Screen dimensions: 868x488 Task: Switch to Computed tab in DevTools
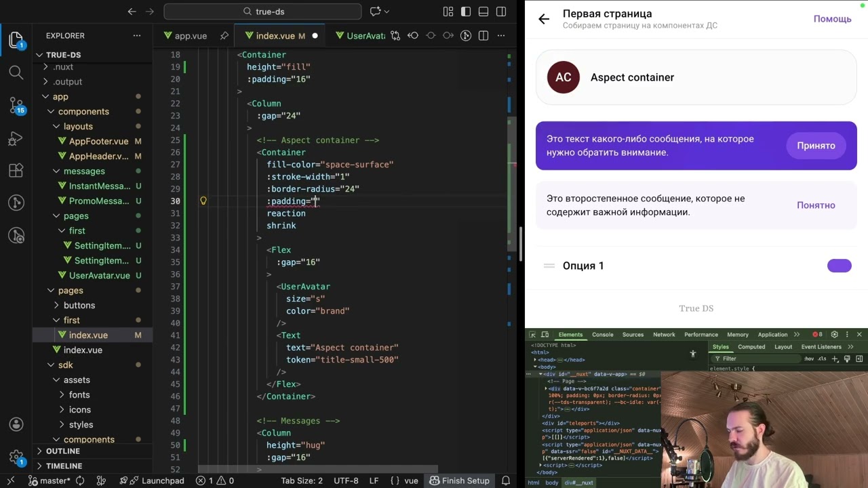[x=751, y=347]
